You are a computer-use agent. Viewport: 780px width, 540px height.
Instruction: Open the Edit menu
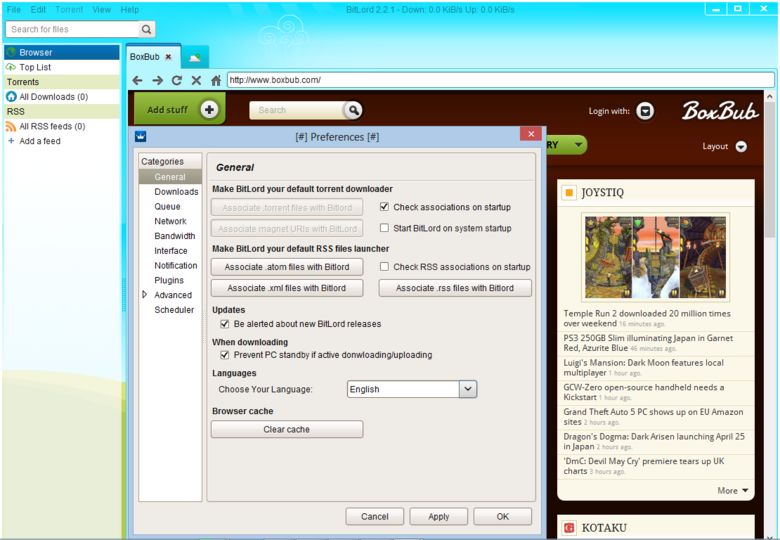click(x=38, y=9)
